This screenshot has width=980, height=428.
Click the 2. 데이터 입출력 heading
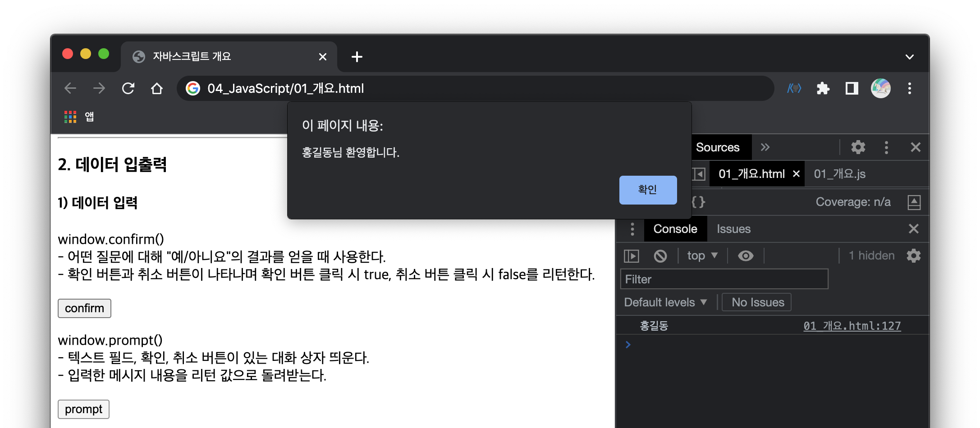pos(112,164)
